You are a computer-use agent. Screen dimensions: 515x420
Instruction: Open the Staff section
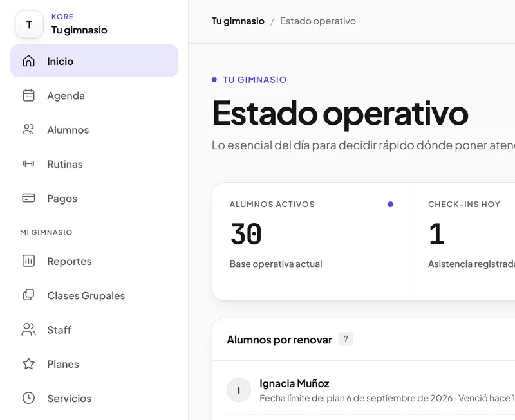[x=94, y=329]
